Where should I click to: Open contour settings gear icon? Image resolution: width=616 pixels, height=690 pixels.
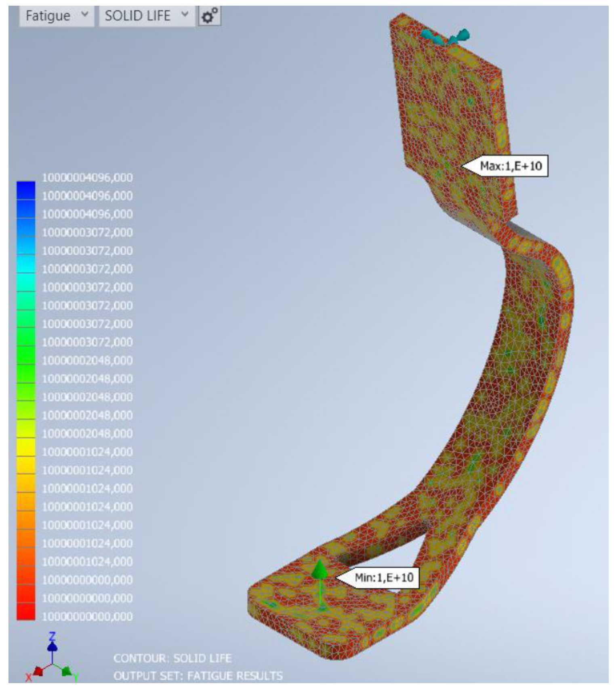tap(210, 17)
